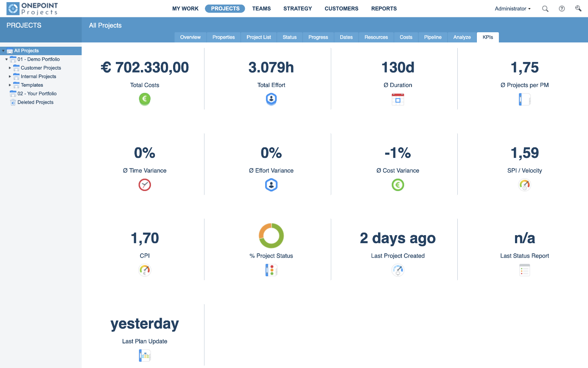This screenshot has width=588, height=368.
Task: Click the Last Project Created dashboard icon
Action: click(x=398, y=270)
